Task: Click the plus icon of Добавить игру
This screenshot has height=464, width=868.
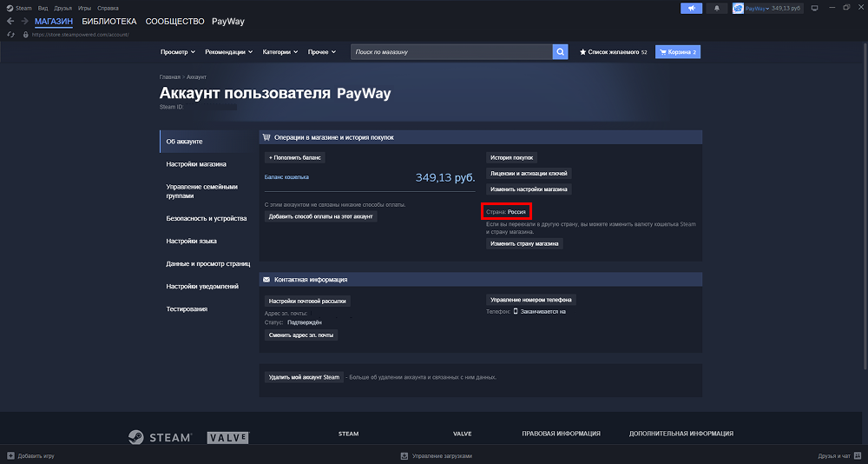Action: pyautogui.click(x=11, y=455)
